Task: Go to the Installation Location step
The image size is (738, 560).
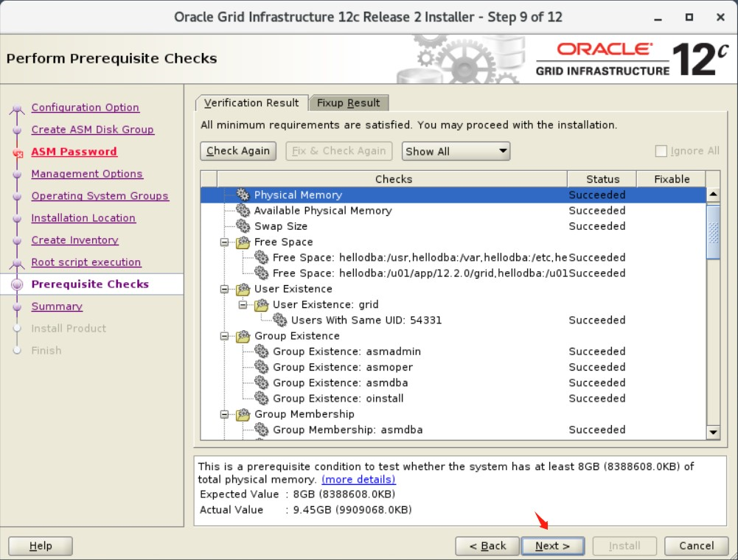Action: (x=83, y=218)
